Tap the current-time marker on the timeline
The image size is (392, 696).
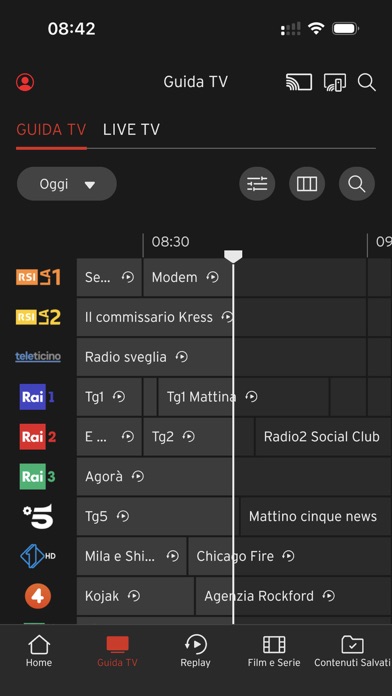coord(233,256)
